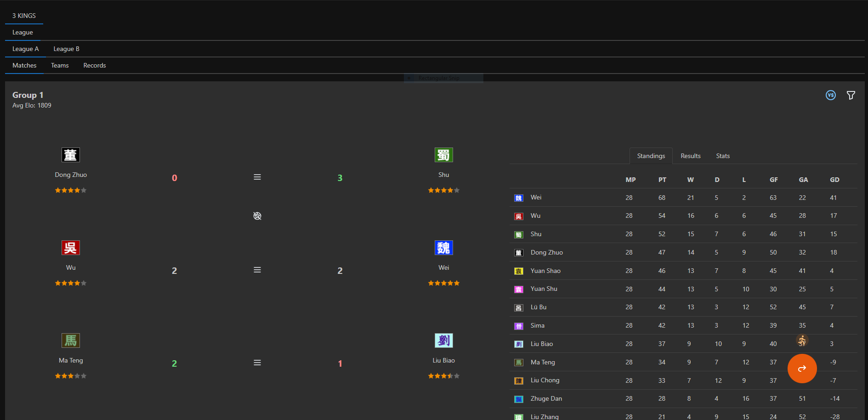Image resolution: width=868 pixels, height=420 pixels.
Task: Click Ma Teng flag icon in standings
Action: tap(519, 363)
